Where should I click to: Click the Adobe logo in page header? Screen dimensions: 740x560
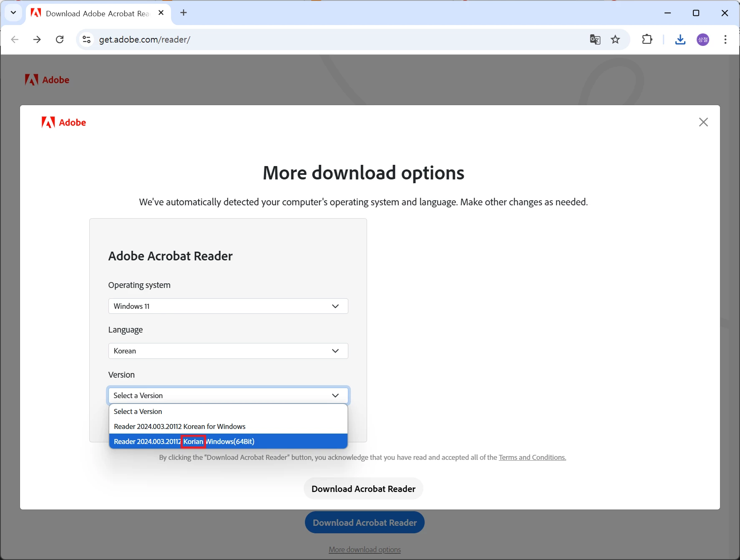coord(47,80)
